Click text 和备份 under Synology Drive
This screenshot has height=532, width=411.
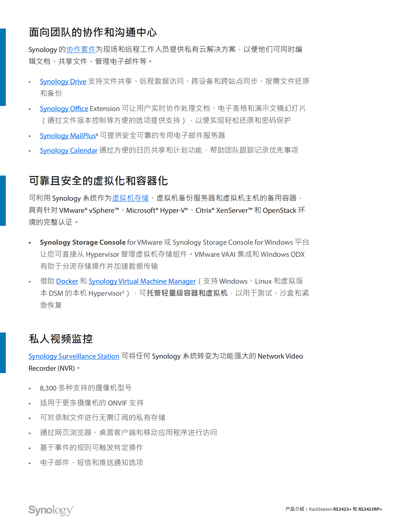pyautogui.click(x=51, y=93)
